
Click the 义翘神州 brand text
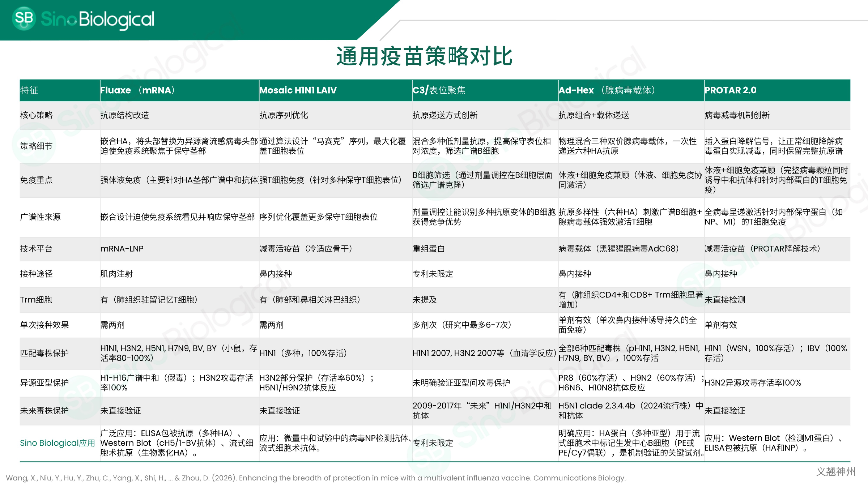(836, 471)
